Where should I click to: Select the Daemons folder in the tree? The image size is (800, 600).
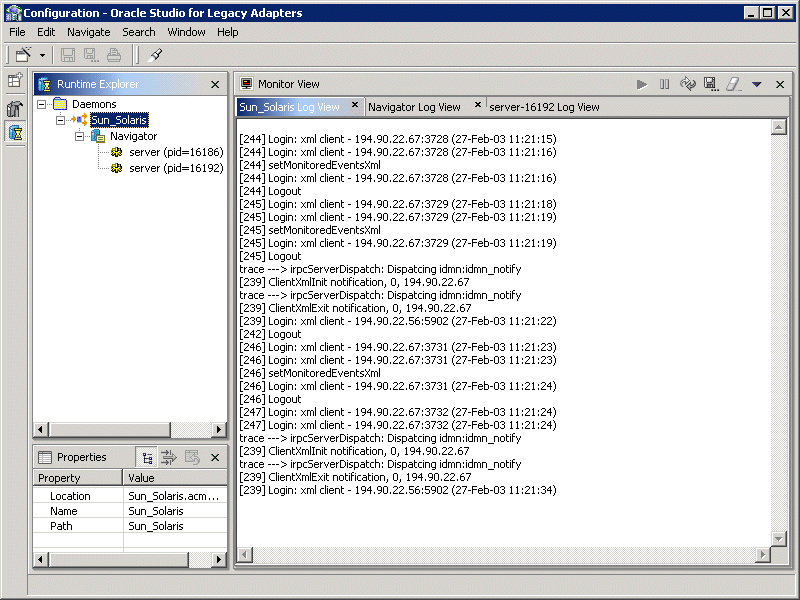[85, 104]
